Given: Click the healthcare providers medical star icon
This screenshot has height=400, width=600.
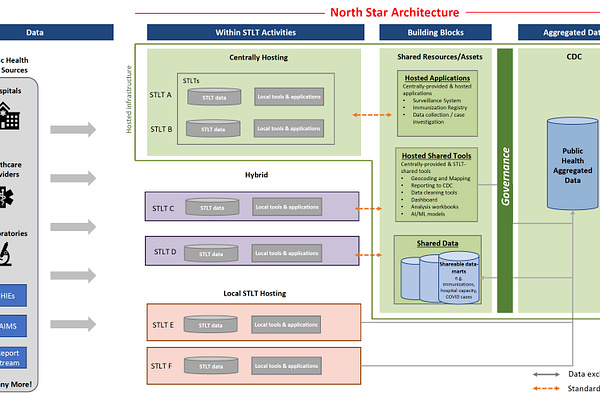Looking at the screenshot, I should (x=6, y=197).
